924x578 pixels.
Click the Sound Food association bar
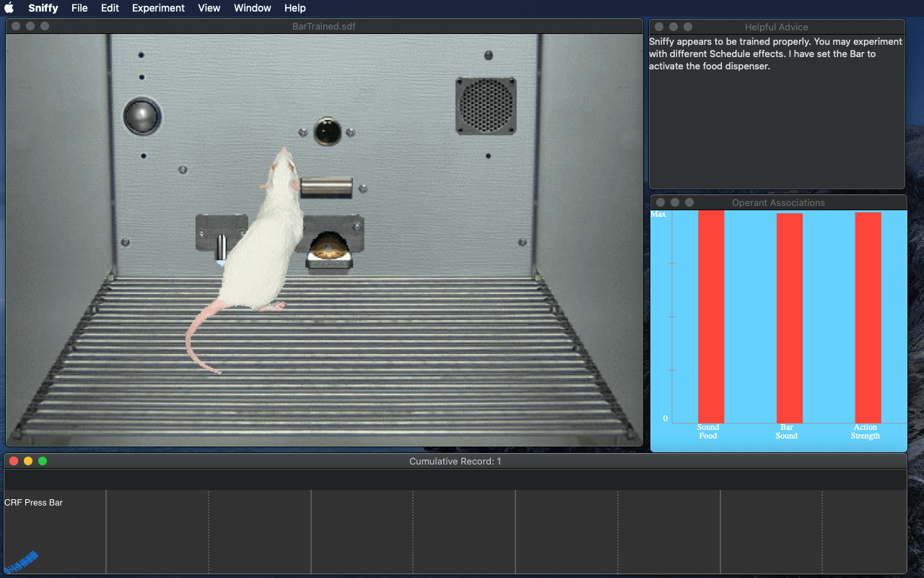click(x=711, y=316)
